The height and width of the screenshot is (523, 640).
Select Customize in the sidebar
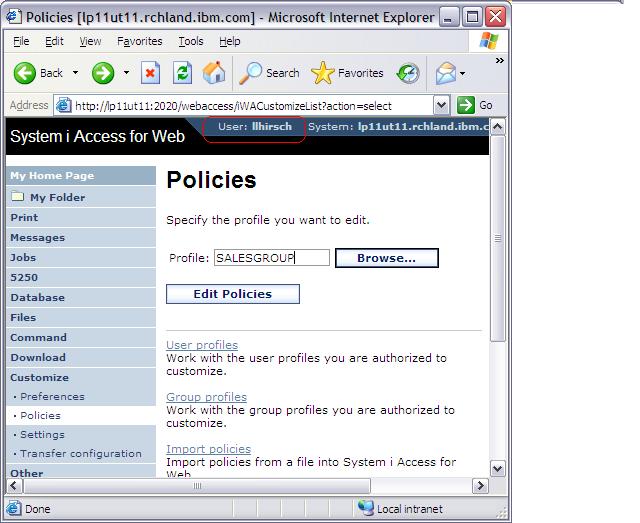81,377
